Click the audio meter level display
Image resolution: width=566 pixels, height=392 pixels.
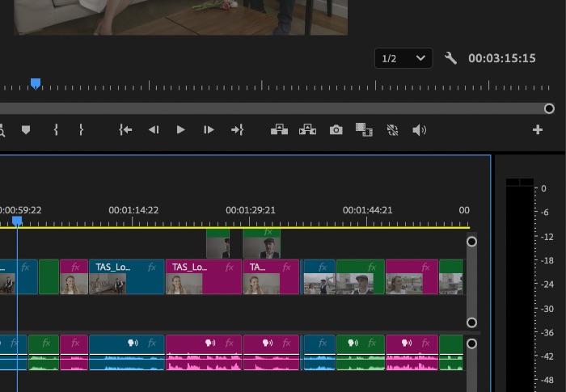[520, 285]
